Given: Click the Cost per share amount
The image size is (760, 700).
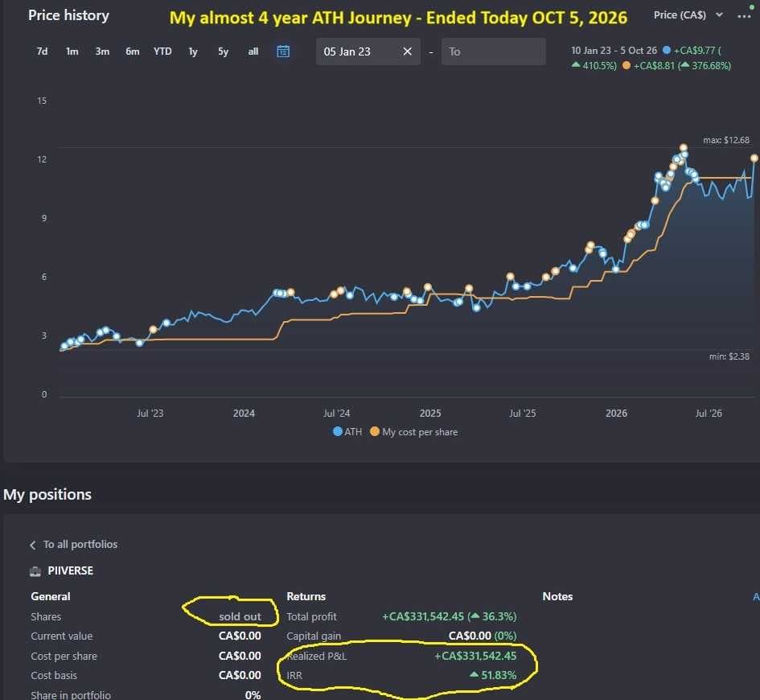Looking at the screenshot, I should 240,656.
